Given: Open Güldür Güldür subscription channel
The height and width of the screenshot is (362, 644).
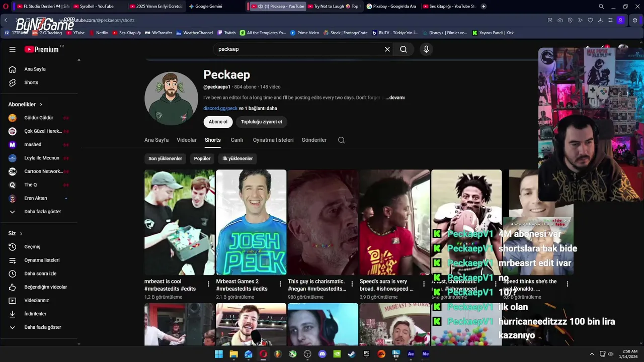Looking at the screenshot, I should pyautogui.click(x=39, y=118).
